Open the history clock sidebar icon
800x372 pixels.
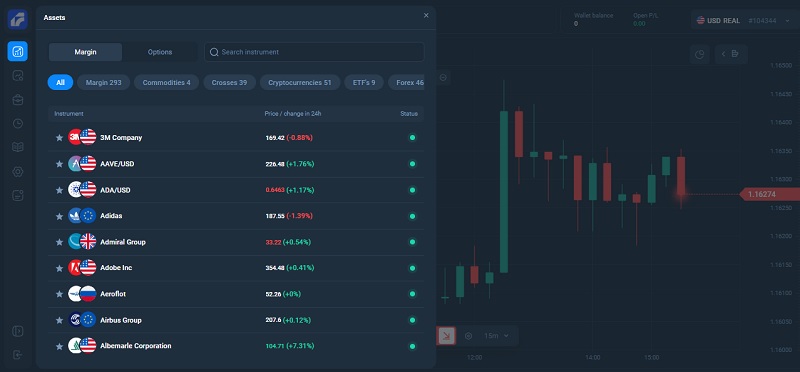tap(18, 123)
